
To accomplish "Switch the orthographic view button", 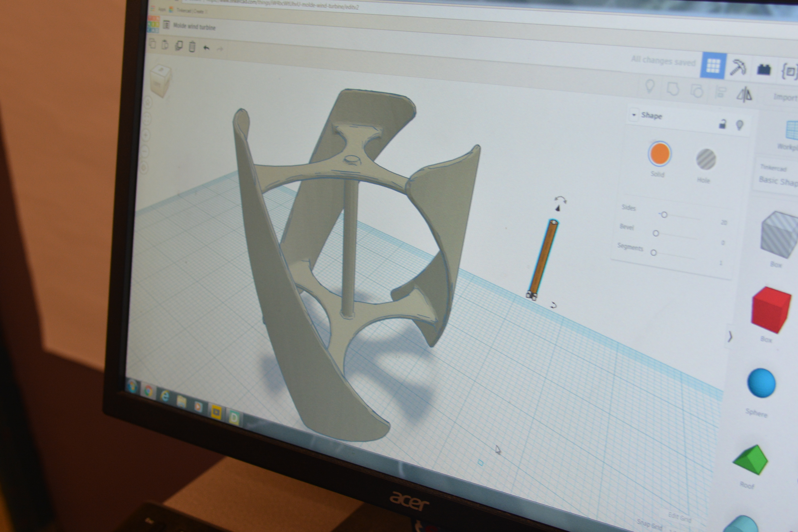I will coord(144,167).
